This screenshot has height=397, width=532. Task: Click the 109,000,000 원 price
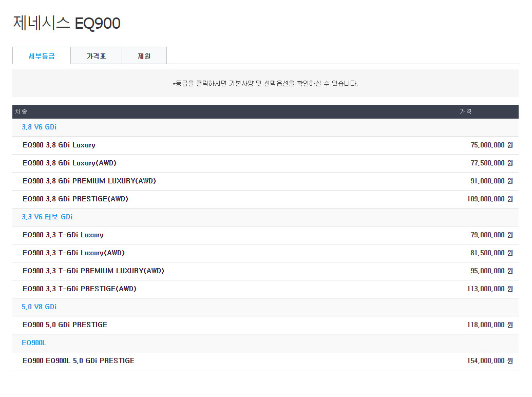[490, 199]
